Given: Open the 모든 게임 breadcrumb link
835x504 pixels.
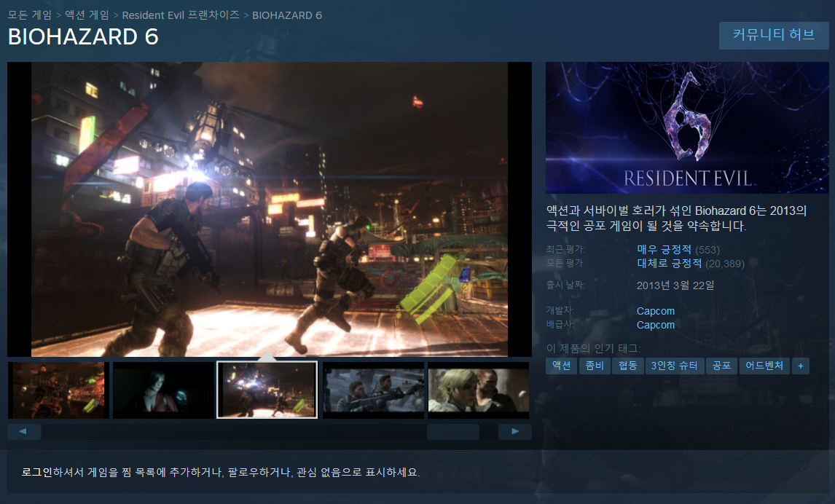Looking at the screenshot, I should point(30,15).
